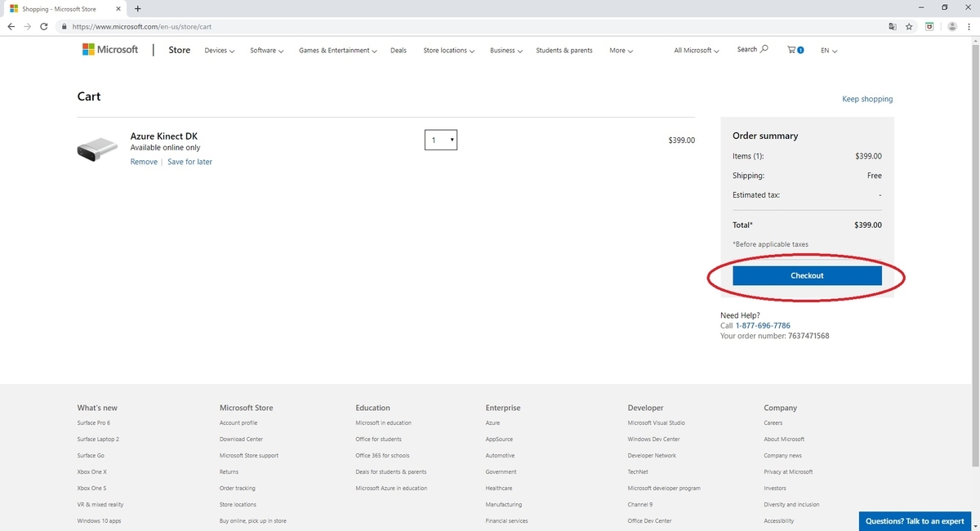Screen dimensions: 980x531
Task: Open Surface Pro 6 footer link
Action: (x=94, y=423)
